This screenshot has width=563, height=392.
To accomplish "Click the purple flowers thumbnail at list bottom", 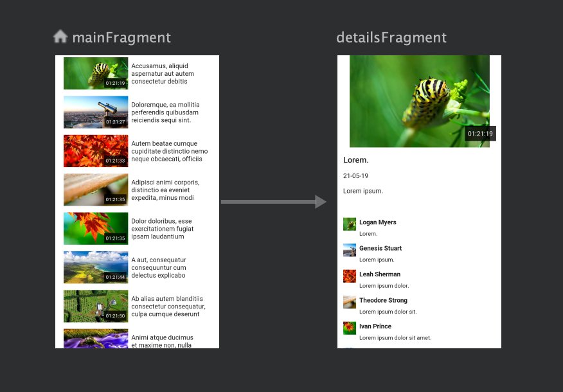I will tap(96, 339).
